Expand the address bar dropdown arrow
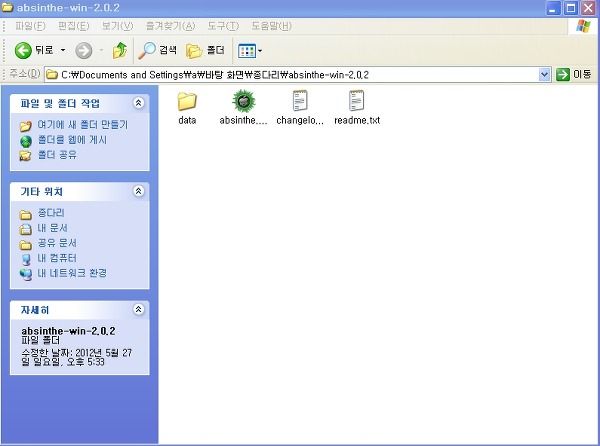This screenshot has height=446, width=600. [x=544, y=75]
